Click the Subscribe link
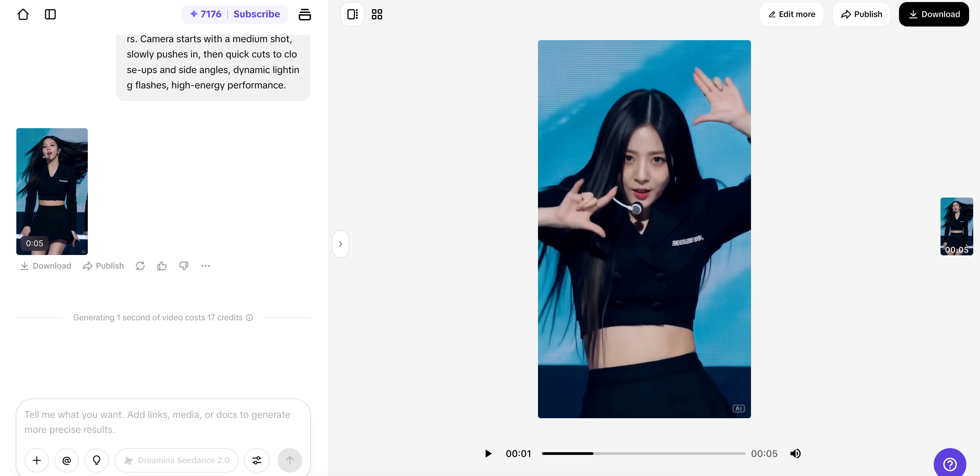 (257, 14)
